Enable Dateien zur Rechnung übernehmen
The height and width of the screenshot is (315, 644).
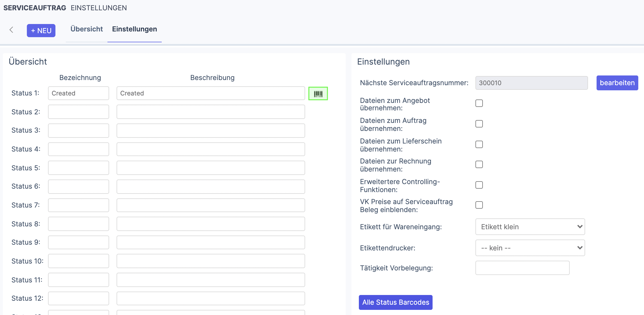click(479, 164)
